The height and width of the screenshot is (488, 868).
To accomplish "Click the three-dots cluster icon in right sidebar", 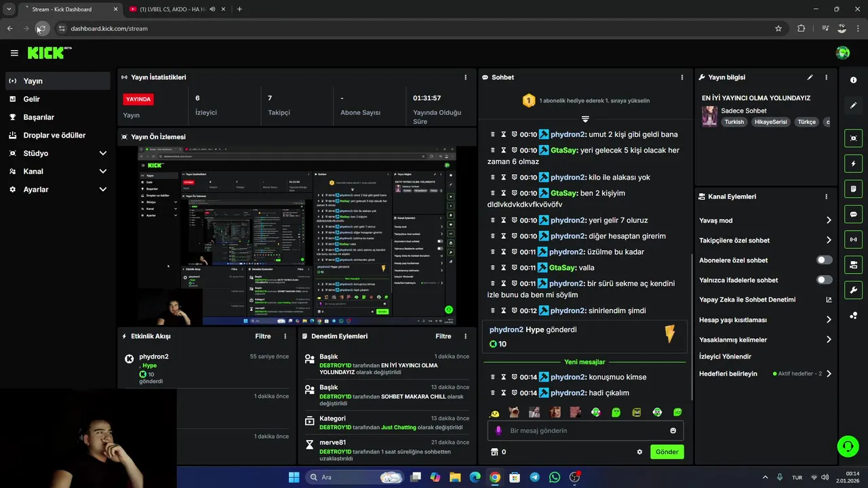I will click(x=853, y=315).
